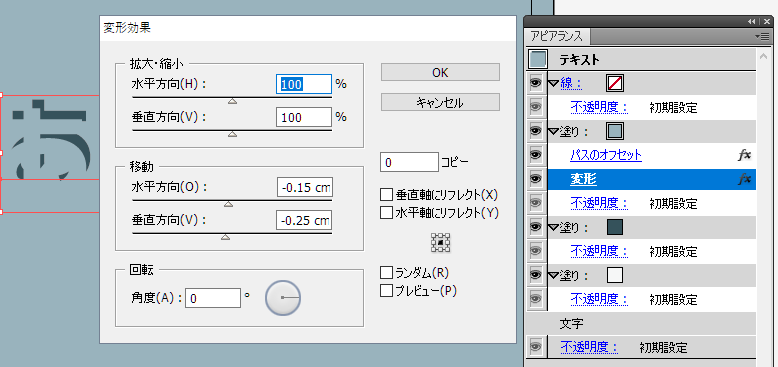778x367 pixels.
Task: Click the reference point locator grid icon
Action: tap(441, 242)
